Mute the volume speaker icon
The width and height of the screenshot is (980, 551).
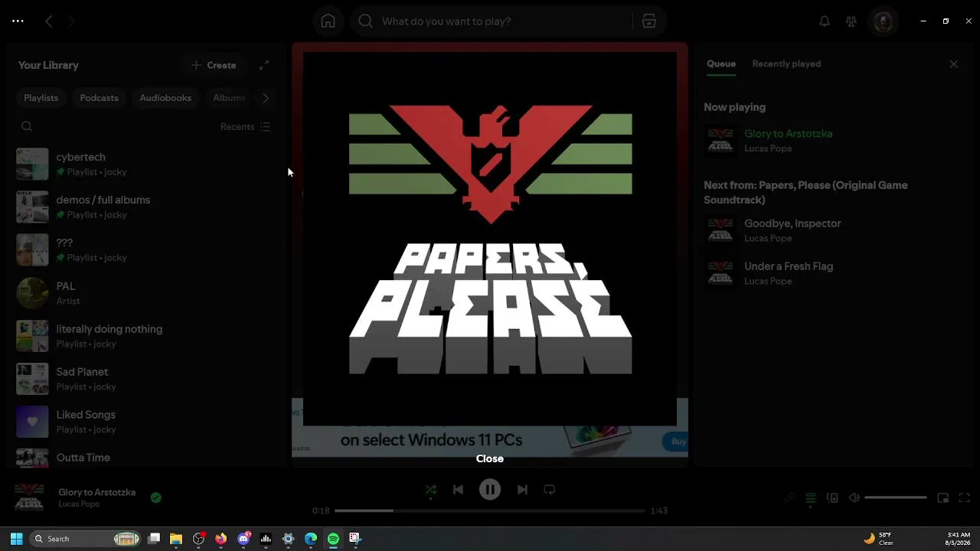(854, 498)
